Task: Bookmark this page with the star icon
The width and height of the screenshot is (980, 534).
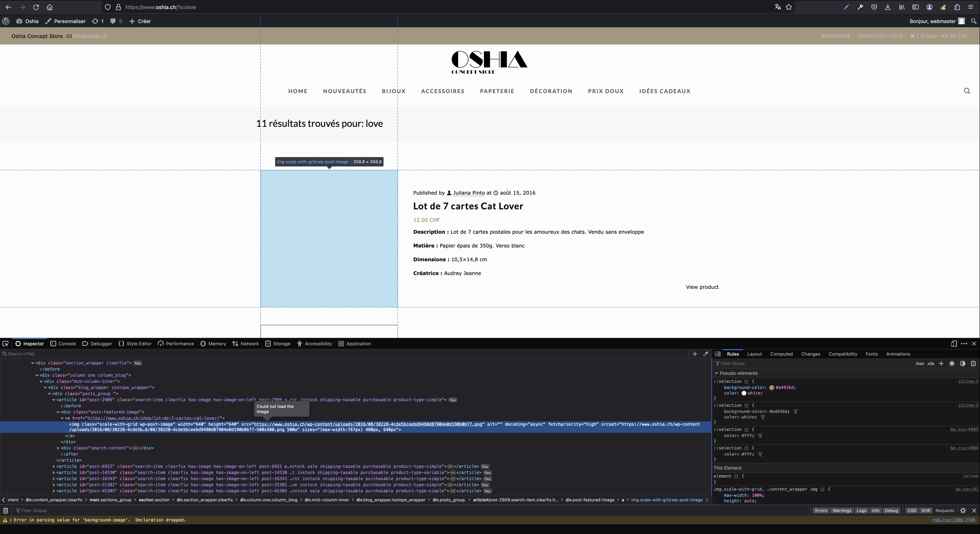Action: [789, 7]
